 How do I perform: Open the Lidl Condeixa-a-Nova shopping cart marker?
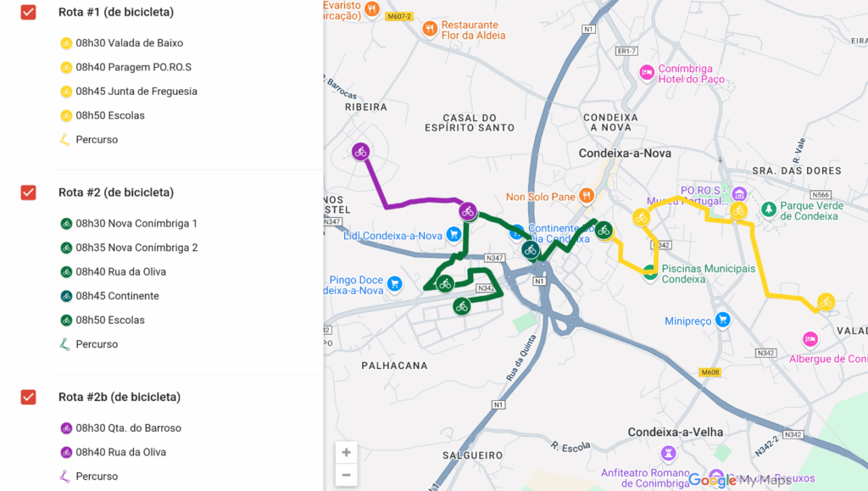[x=454, y=235]
